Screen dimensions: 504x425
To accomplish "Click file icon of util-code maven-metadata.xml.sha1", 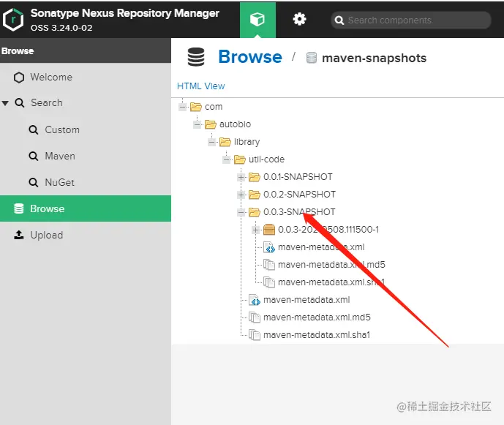I will (x=255, y=335).
